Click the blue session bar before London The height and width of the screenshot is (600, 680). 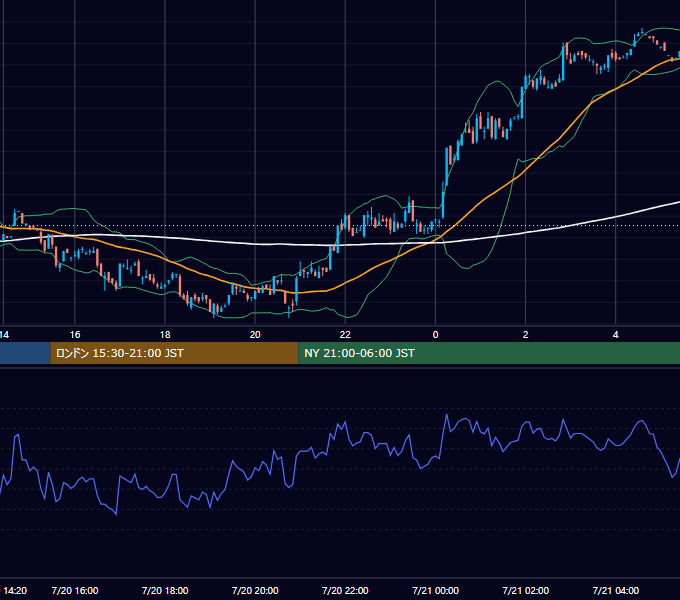pos(25,353)
